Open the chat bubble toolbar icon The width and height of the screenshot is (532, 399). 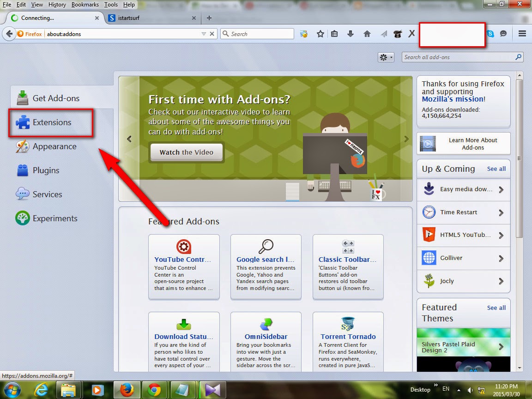[503, 34]
